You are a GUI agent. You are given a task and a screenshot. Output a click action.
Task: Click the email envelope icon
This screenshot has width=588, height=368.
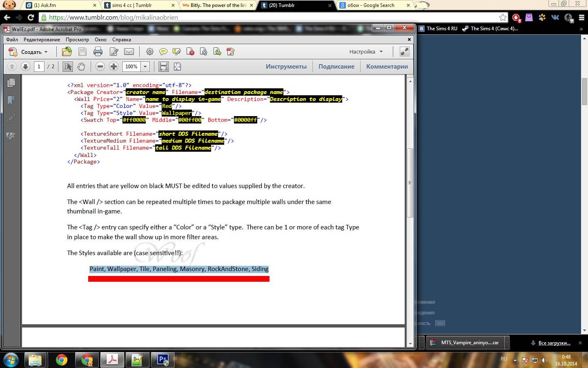[x=129, y=52]
